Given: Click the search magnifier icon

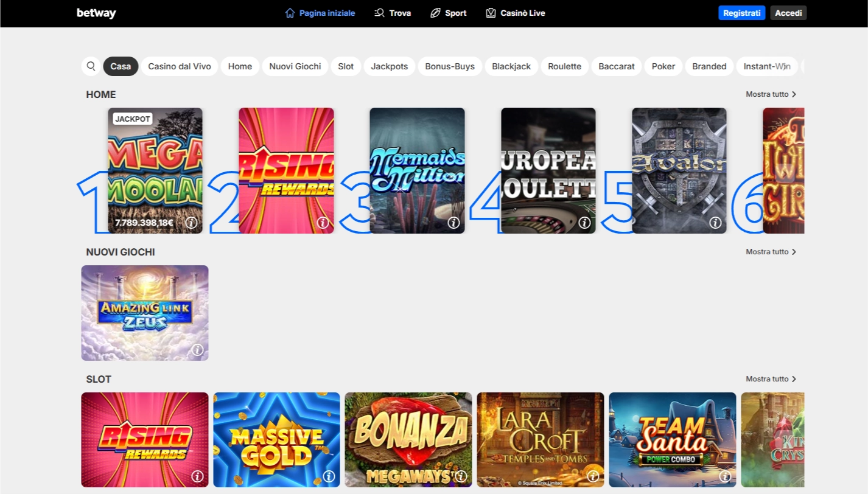Looking at the screenshot, I should point(91,66).
